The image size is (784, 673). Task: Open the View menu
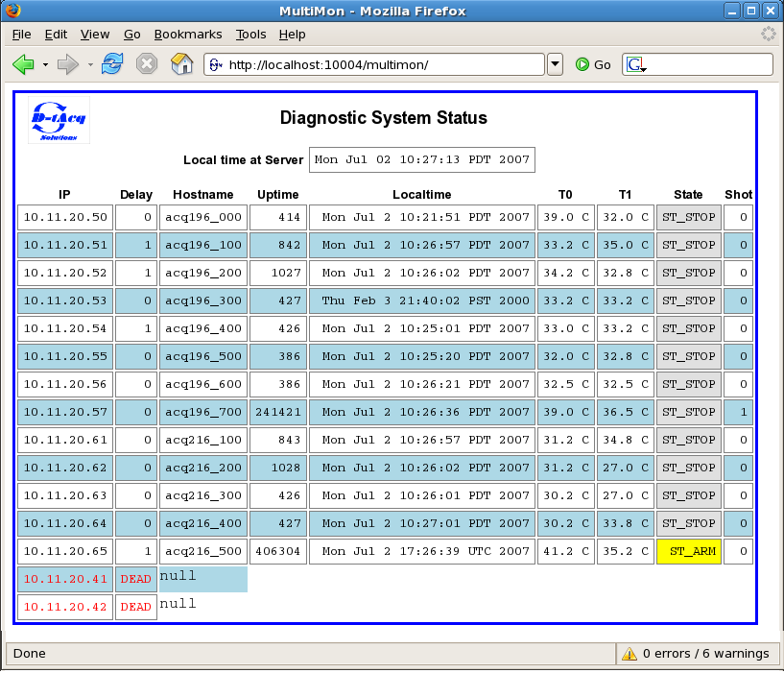pyautogui.click(x=94, y=35)
